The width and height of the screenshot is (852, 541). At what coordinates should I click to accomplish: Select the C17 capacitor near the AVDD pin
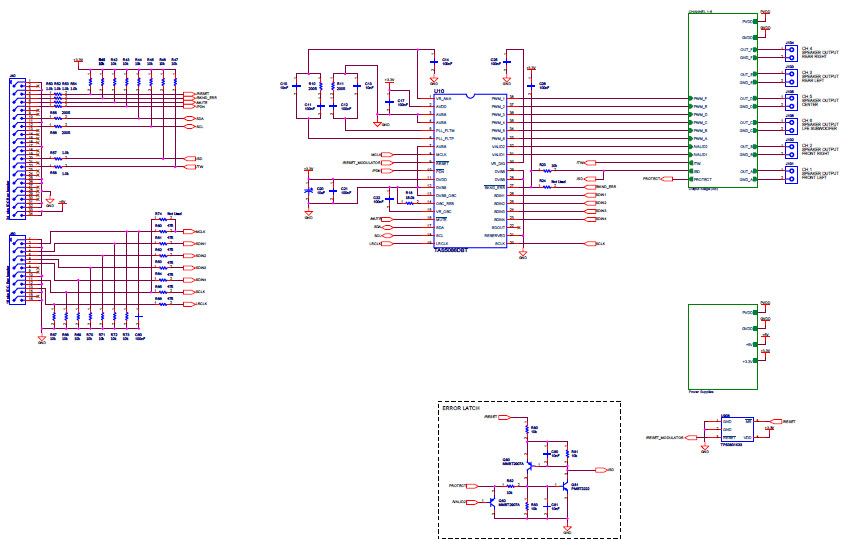(390, 102)
